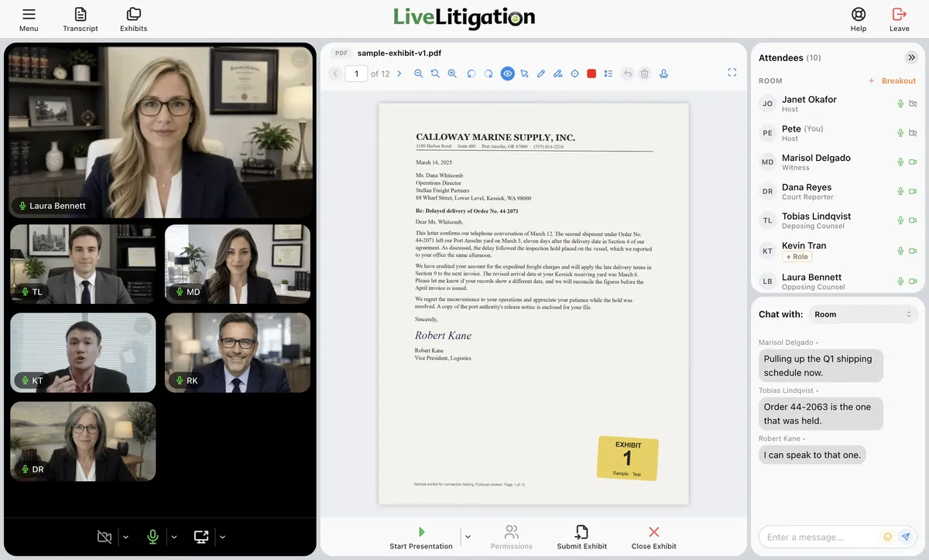Leave the deposition session
The height and width of the screenshot is (560, 929).
point(900,19)
